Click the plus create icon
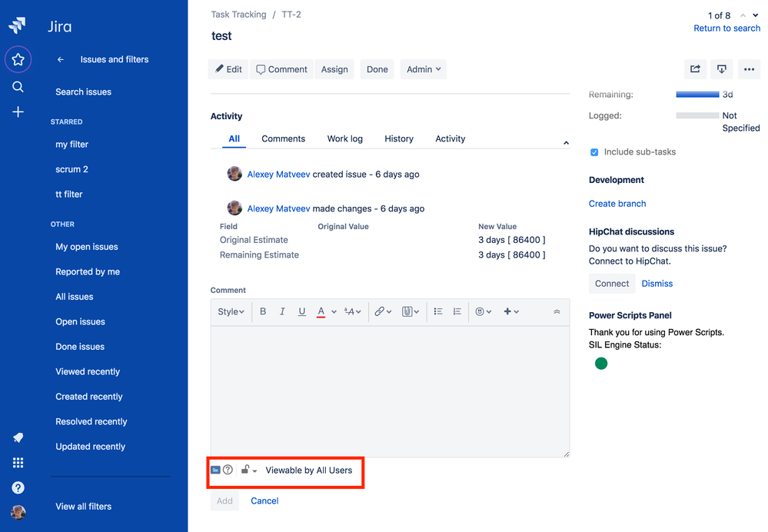 click(18, 111)
